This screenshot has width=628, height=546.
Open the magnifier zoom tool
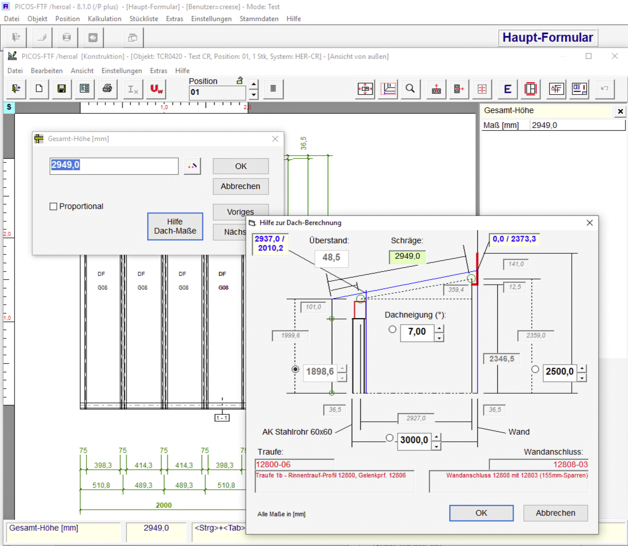click(x=410, y=89)
